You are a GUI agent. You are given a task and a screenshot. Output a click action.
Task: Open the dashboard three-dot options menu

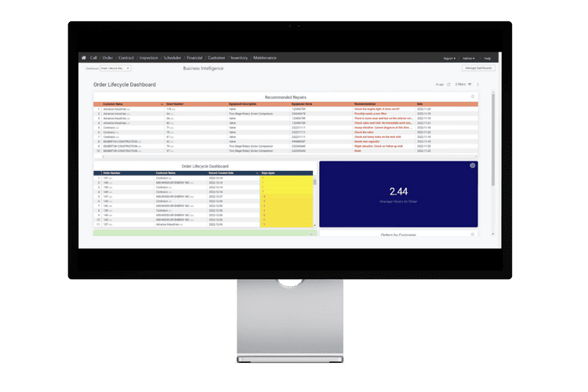(477, 84)
